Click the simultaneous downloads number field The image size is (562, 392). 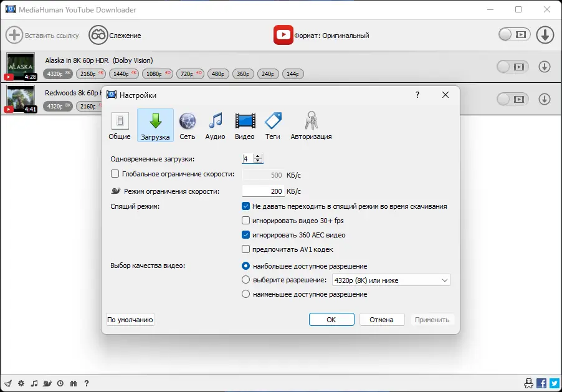click(248, 158)
